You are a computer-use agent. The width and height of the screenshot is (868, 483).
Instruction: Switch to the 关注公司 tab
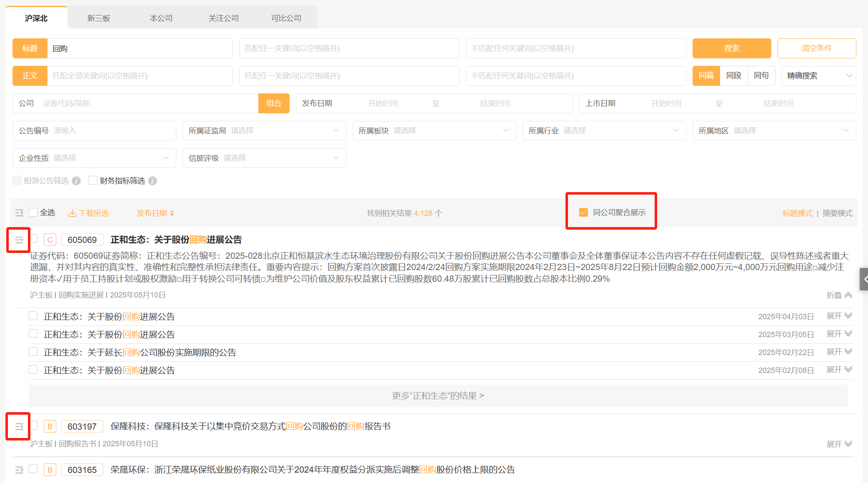pos(224,18)
